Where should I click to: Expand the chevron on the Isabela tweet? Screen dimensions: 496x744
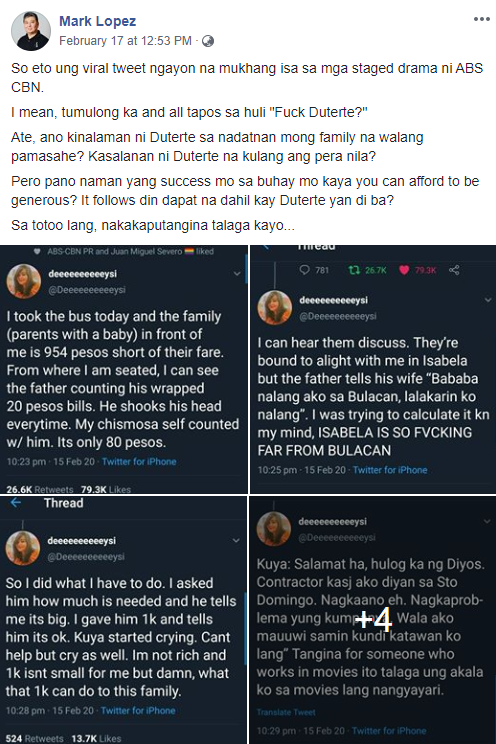click(x=488, y=300)
